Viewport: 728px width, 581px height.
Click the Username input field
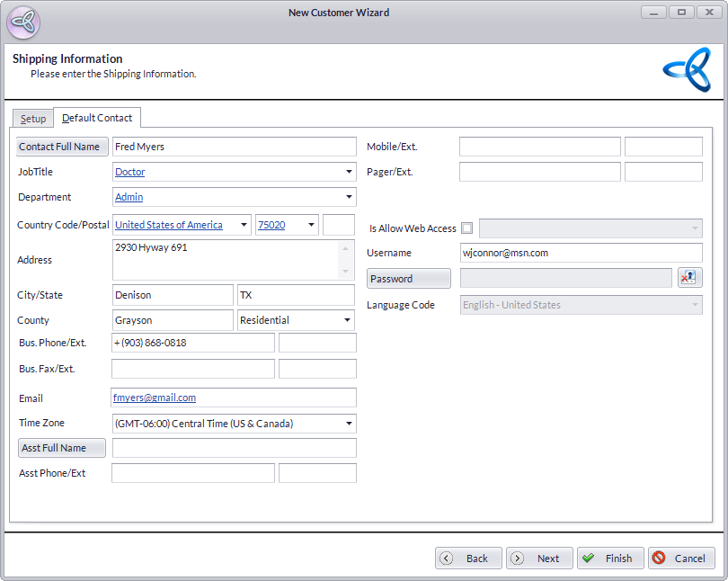click(x=581, y=254)
